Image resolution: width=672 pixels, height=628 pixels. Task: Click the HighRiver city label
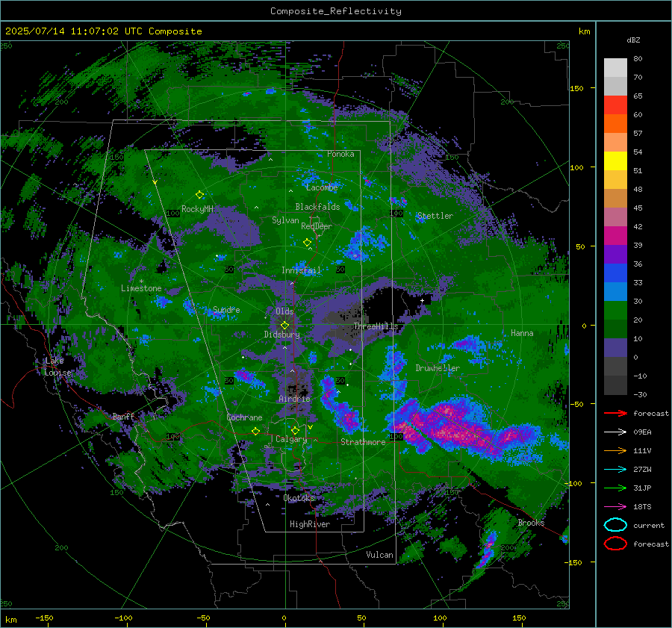pos(310,524)
